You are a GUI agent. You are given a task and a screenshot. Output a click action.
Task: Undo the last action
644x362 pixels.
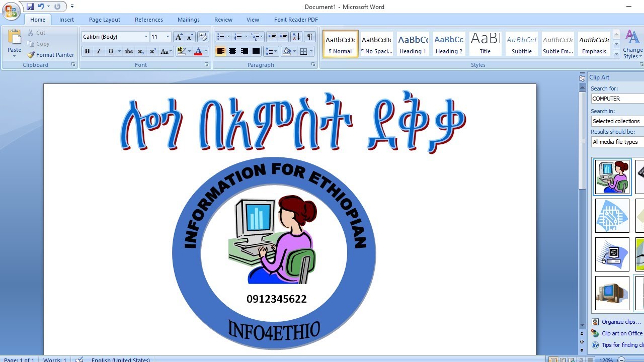pos(41,7)
